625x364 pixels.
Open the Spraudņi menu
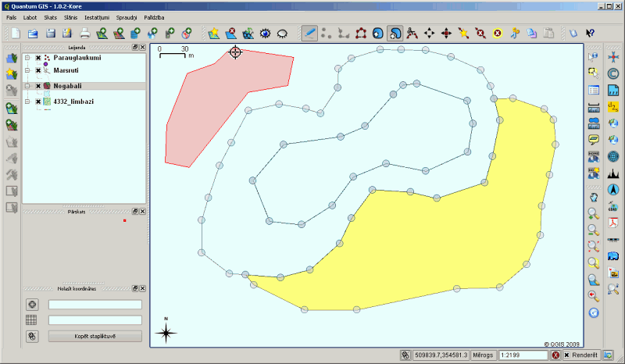[127, 17]
